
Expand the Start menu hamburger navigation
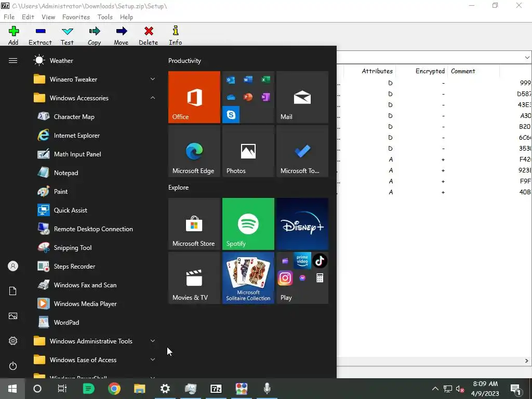(13, 60)
